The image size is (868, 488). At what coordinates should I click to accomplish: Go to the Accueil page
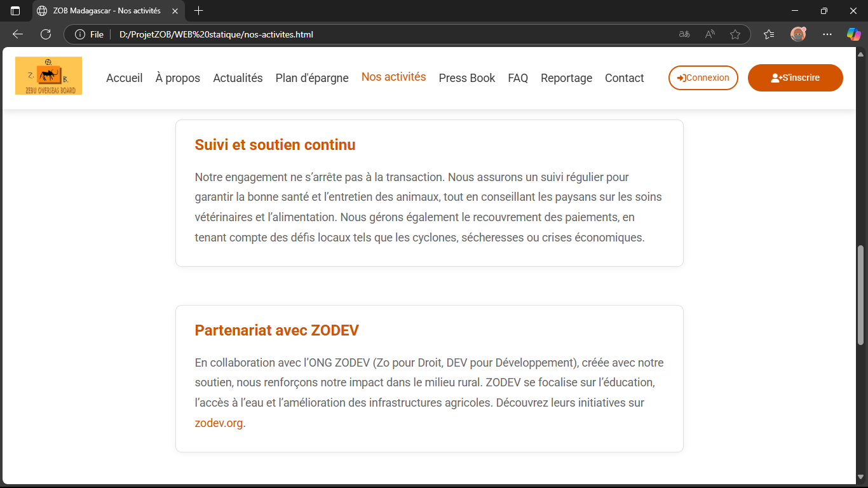click(x=125, y=78)
